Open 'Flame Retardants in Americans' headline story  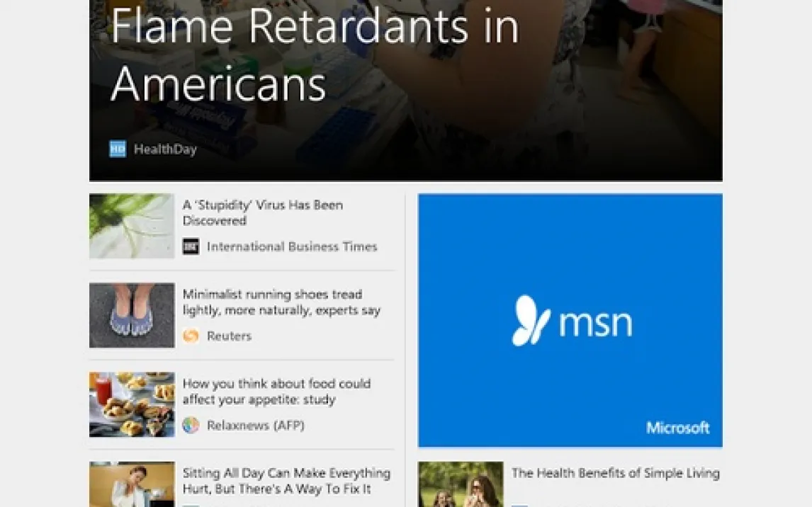click(315, 55)
